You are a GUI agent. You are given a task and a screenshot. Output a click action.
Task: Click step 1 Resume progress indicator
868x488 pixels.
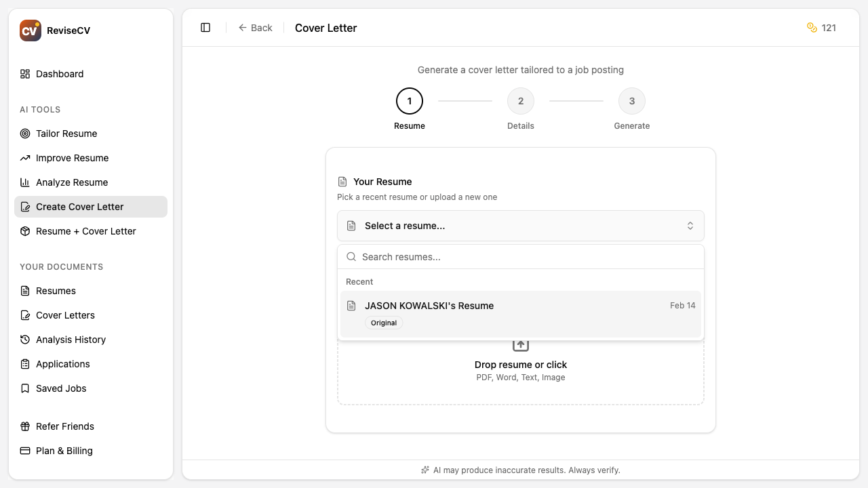[x=410, y=100]
